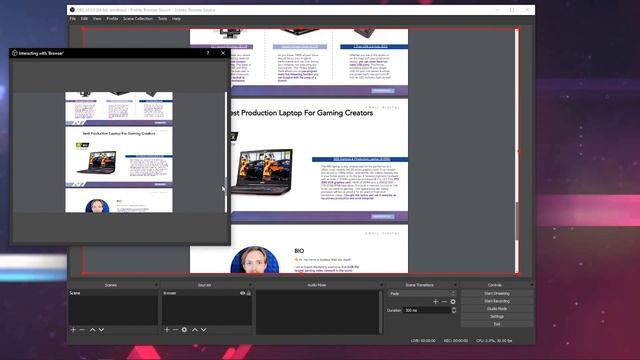Toggle lock on Browser source

[x=249, y=293]
